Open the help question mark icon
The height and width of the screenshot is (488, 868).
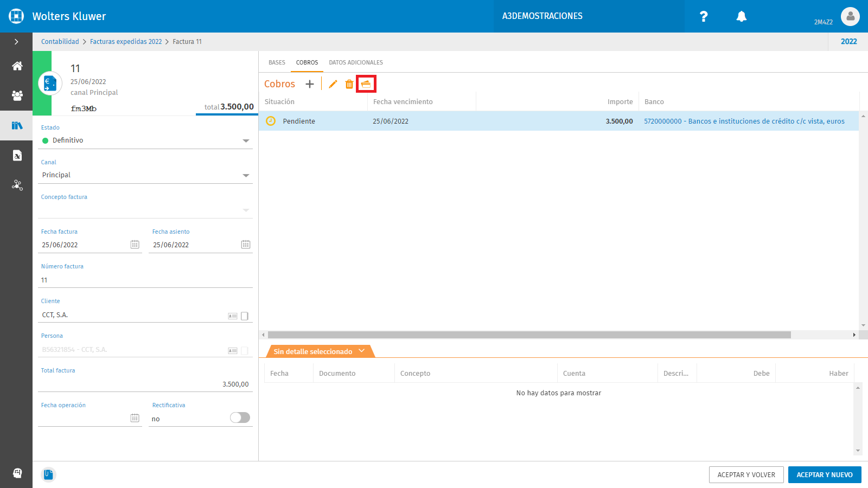tap(704, 16)
